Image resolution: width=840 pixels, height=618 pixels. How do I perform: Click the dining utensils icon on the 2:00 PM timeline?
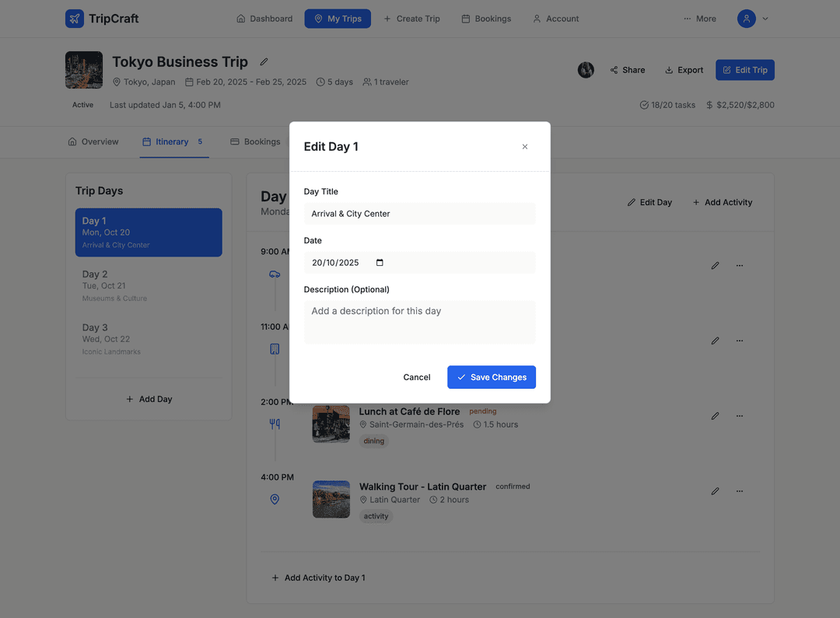(x=274, y=424)
